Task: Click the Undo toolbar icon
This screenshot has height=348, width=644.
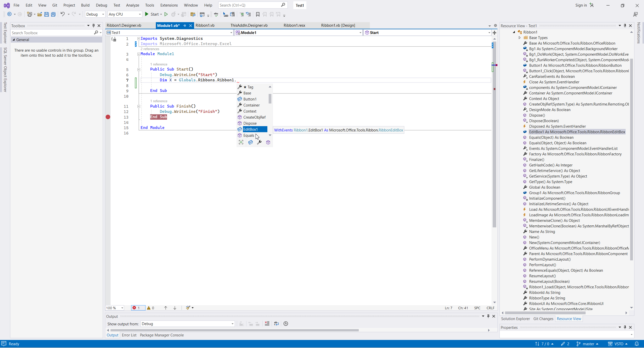Action: pyautogui.click(x=62, y=14)
